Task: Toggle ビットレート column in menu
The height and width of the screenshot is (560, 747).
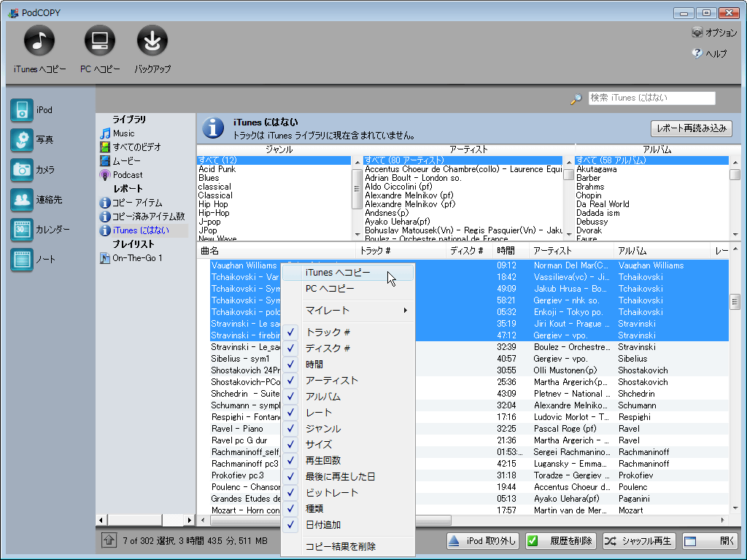Action: pyautogui.click(x=348, y=493)
